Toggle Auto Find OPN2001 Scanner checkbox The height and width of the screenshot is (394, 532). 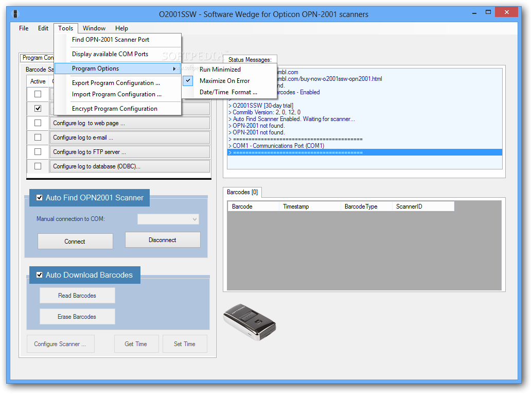click(39, 198)
